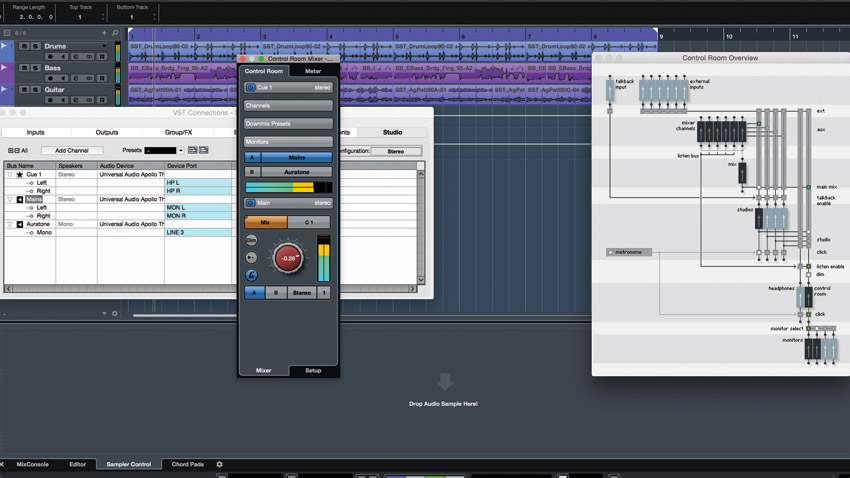Enable monitor on the Guitar track
850x478 pixels.
point(63,100)
